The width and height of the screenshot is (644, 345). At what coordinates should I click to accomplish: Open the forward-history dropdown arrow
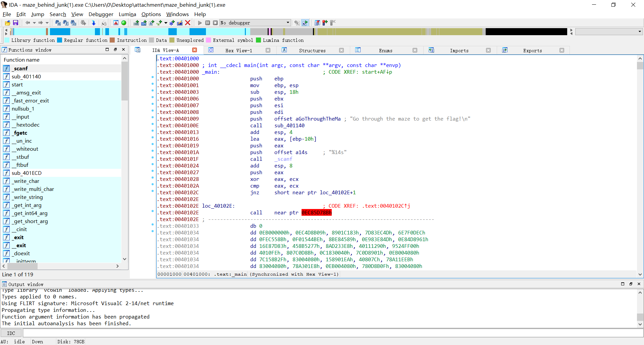click(47, 23)
